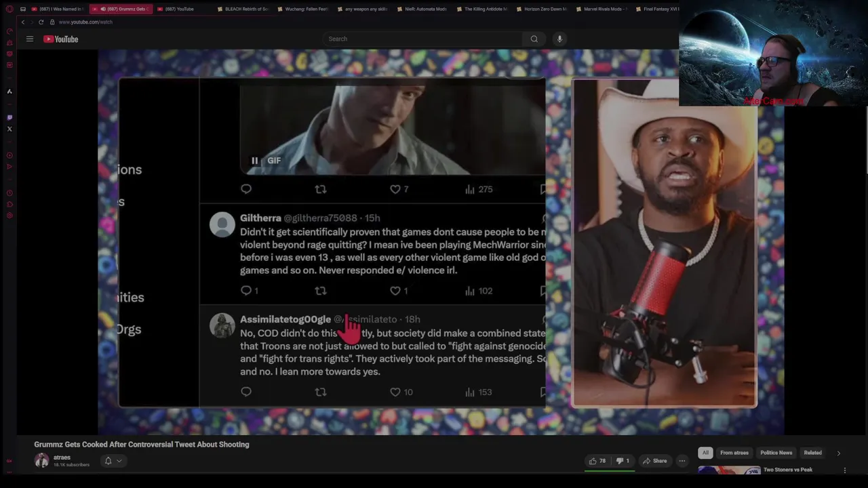Switch to '(687) I Was Named in' tab
The height and width of the screenshot is (488, 868).
[57, 9]
